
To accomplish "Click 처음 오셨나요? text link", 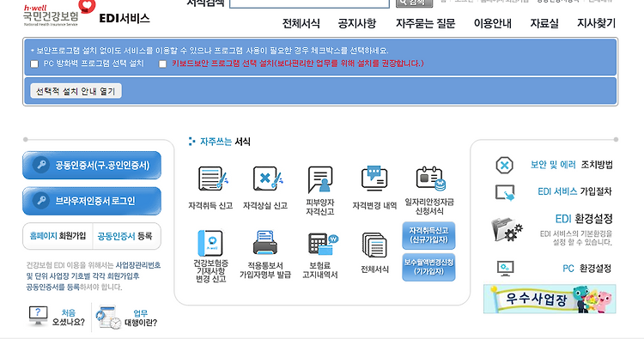I will click(x=68, y=318).
